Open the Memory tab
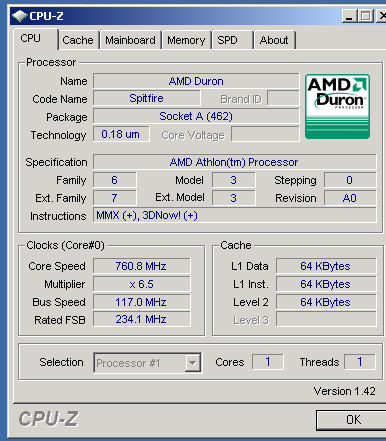This screenshot has width=386, height=441. coord(186,40)
